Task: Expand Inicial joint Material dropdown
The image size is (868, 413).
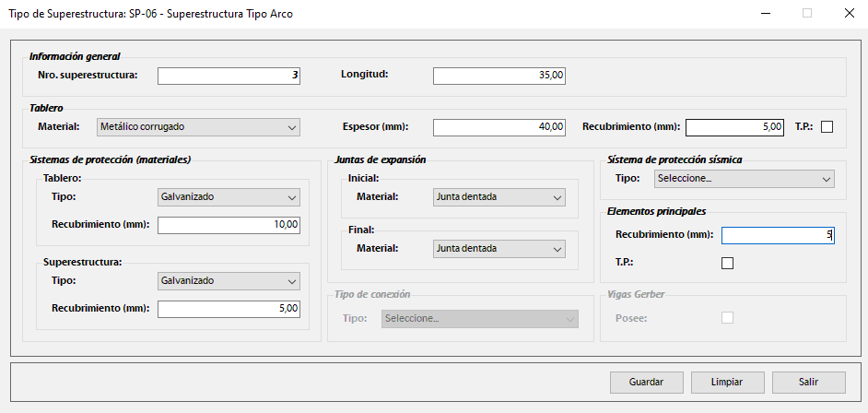Action: pyautogui.click(x=499, y=197)
